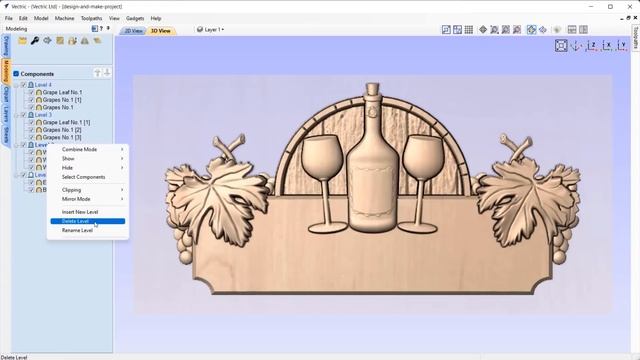
Task: Switch to view down Y axis icon
Action: pyautogui.click(x=622, y=46)
